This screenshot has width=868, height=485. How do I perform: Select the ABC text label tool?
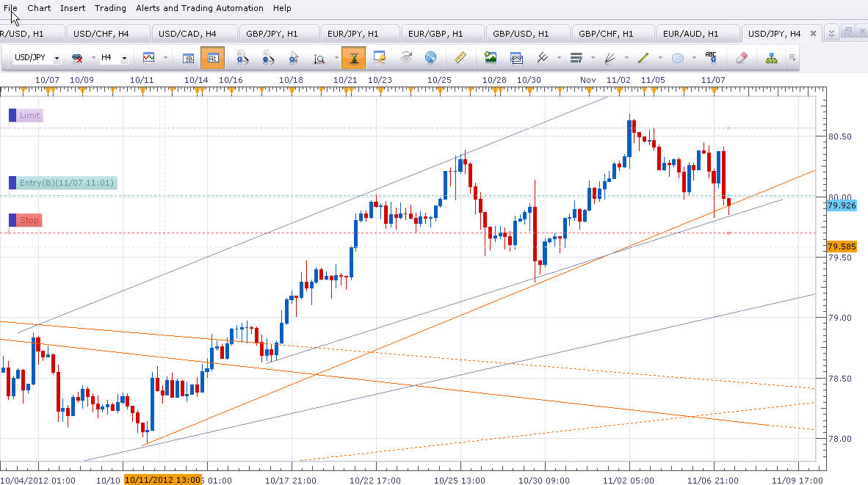click(711, 58)
